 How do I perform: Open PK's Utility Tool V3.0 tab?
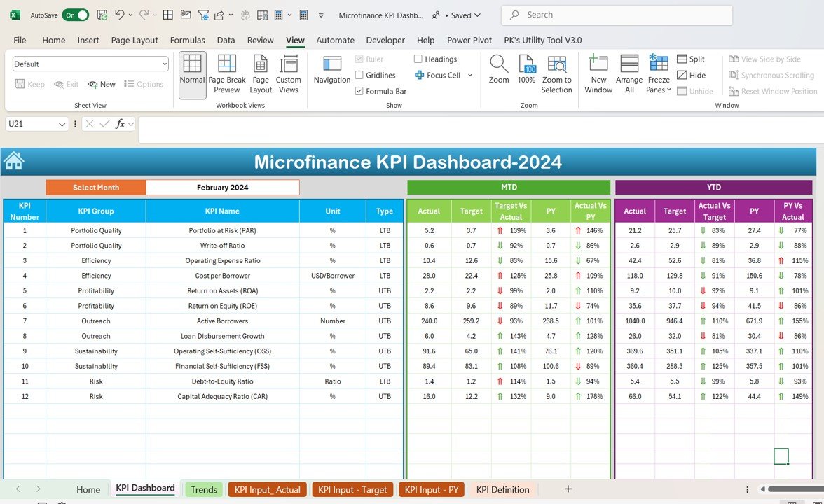543,40
